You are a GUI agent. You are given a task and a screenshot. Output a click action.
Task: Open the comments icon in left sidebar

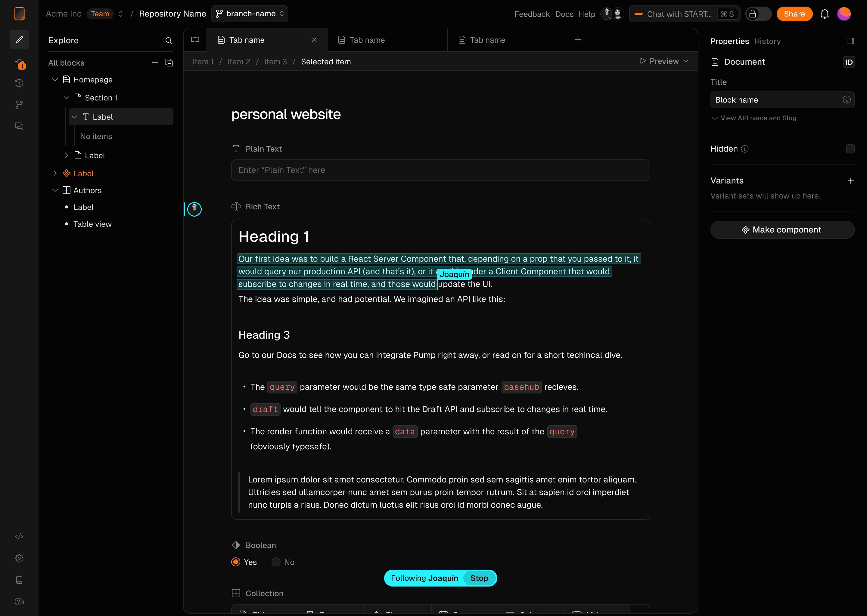pyautogui.click(x=19, y=126)
